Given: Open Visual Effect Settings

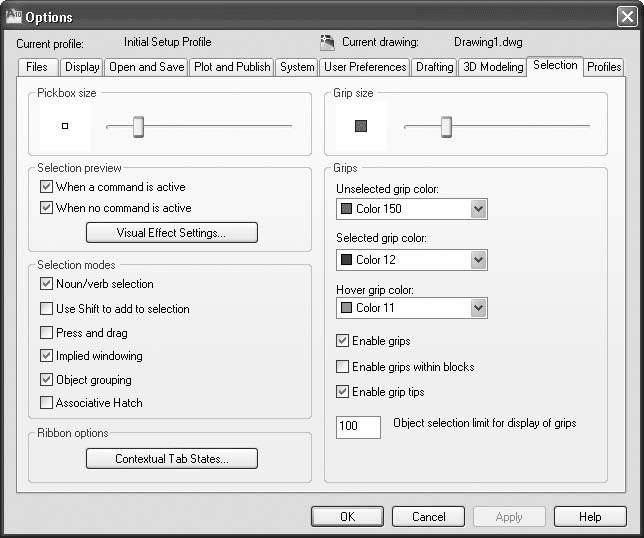Looking at the screenshot, I should 172,233.
